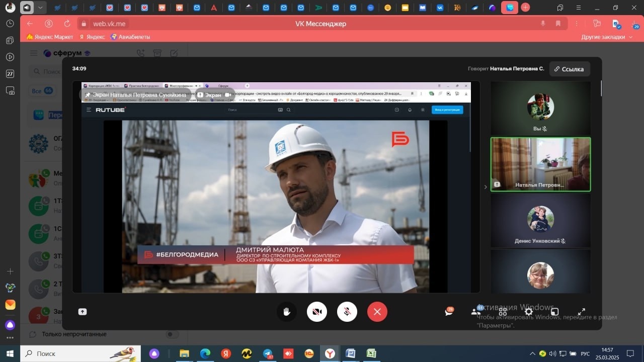Image resolution: width=644 pixels, height=362 pixels.
Task: Open File Explorer from the taskbar
Action: click(184, 353)
